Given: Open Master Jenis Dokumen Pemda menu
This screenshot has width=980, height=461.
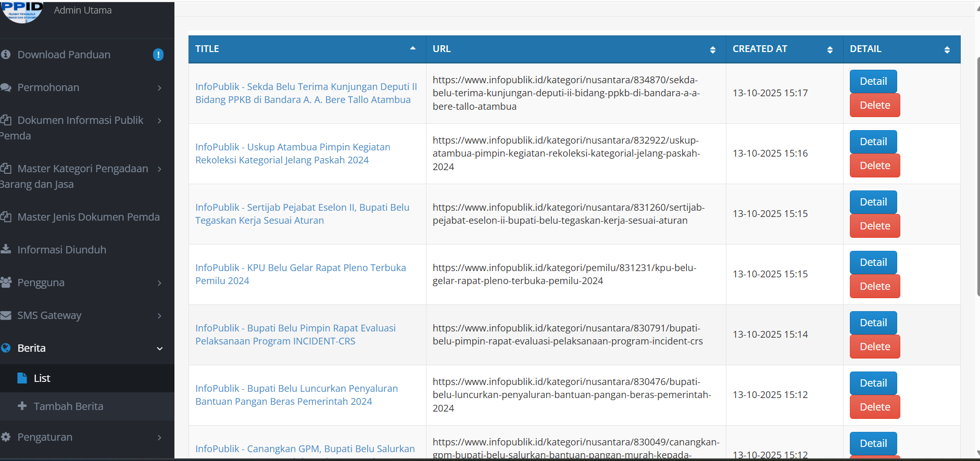Looking at the screenshot, I should click(x=88, y=217).
